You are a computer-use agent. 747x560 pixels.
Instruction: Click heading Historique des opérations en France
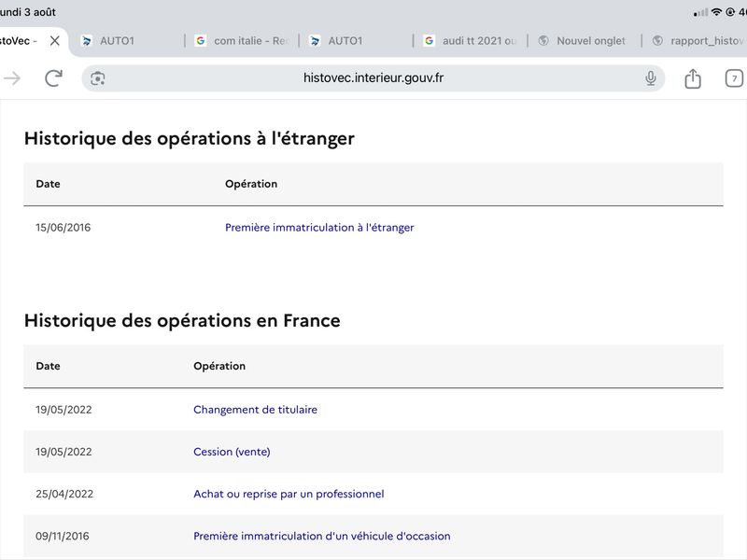coord(182,320)
